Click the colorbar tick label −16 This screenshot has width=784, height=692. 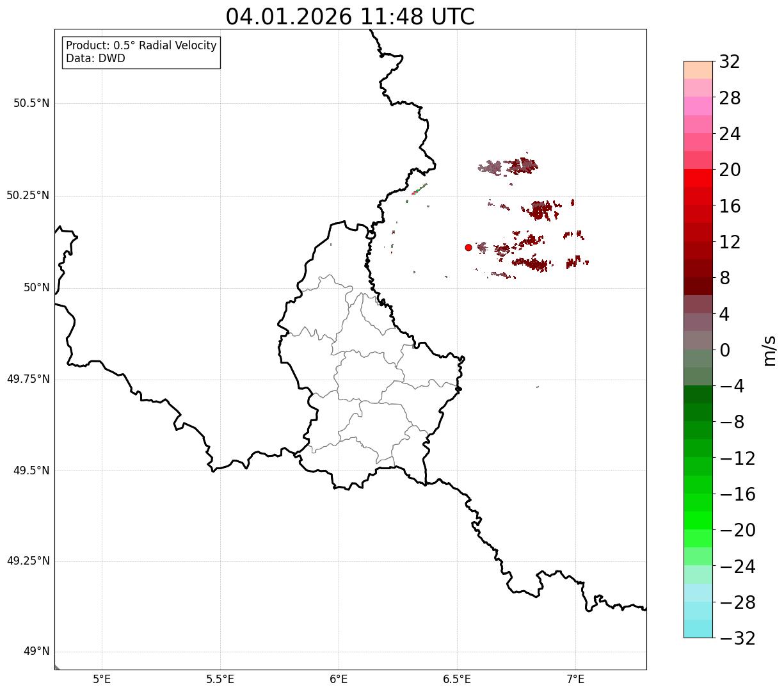pos(737,494)
